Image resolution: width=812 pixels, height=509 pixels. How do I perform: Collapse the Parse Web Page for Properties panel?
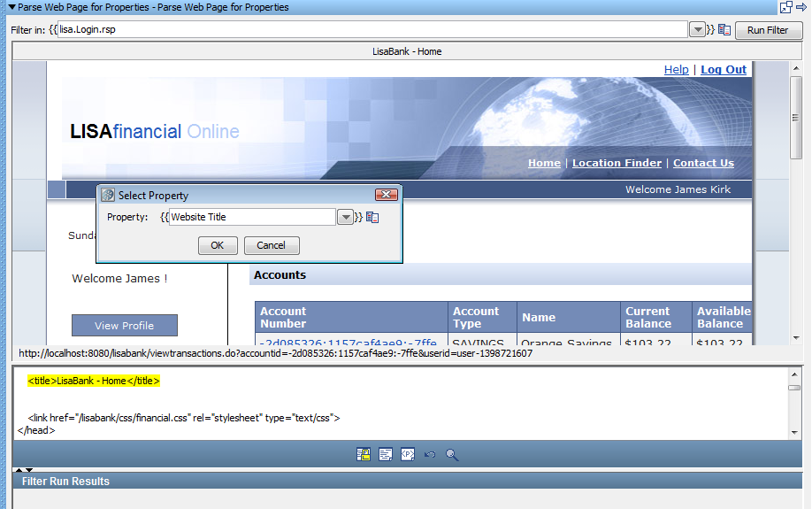click(x=11, y=7)
